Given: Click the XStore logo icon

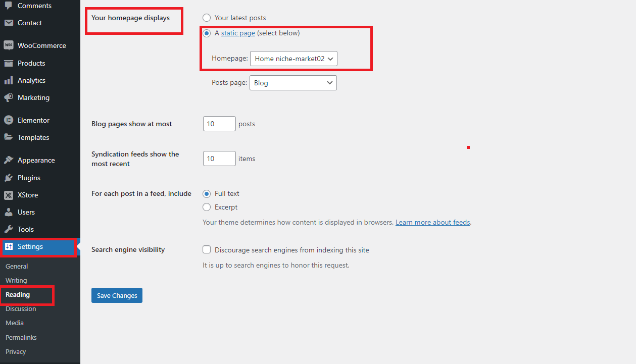Looking at the screenshot, I should (x=9, y=195).
